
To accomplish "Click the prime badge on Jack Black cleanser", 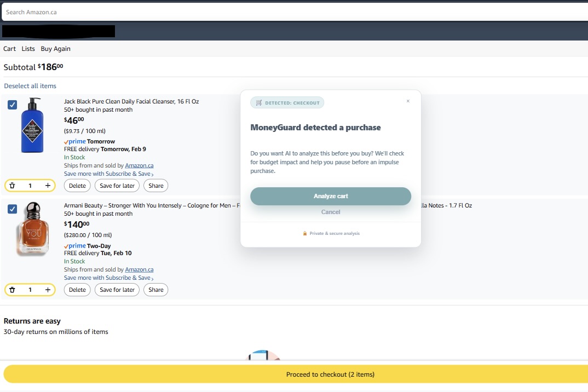I will click(x=74, y=141).
